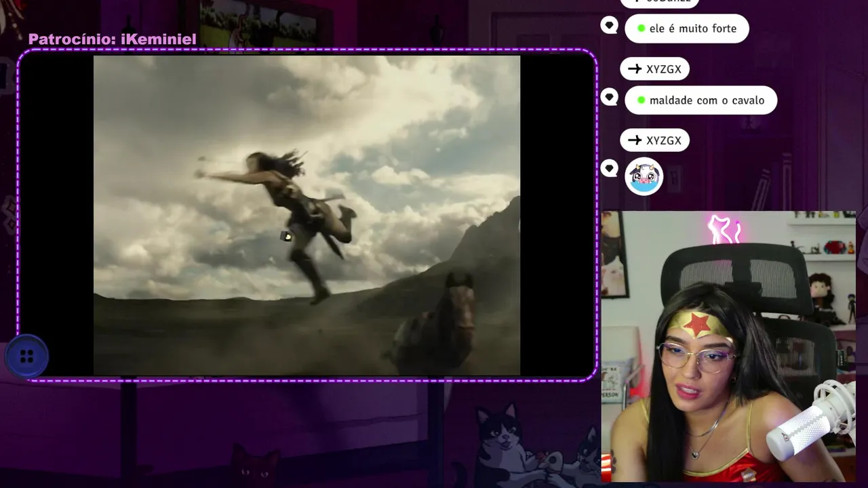The width and height of the screenshot is (868, 488).
Task: Click chat bubble icon beside 'ele é muito forte'
Action: click(x=609, y=26)
